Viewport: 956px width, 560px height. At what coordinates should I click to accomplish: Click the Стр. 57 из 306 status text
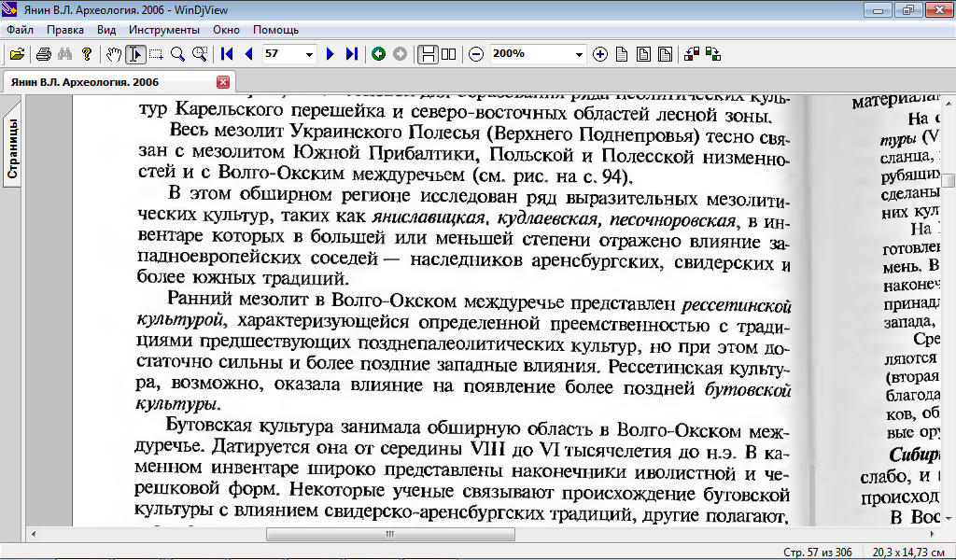click(x=818, y=553)
